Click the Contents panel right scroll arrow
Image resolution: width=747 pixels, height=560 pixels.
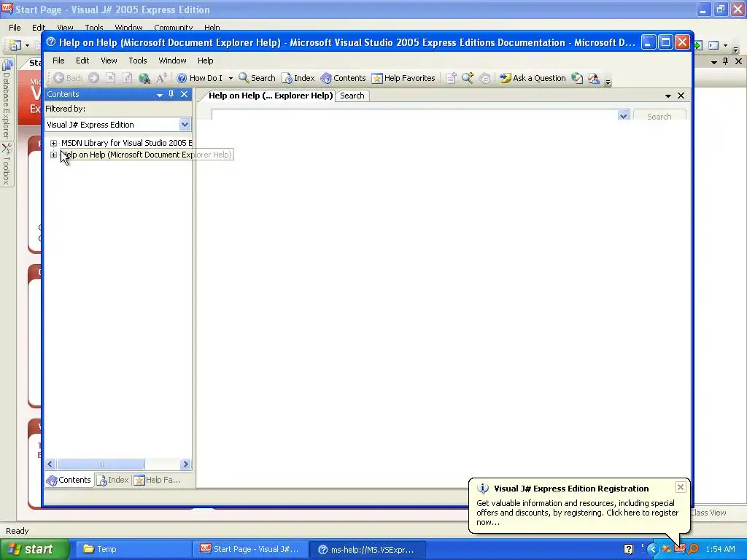(x=186, y=464)
